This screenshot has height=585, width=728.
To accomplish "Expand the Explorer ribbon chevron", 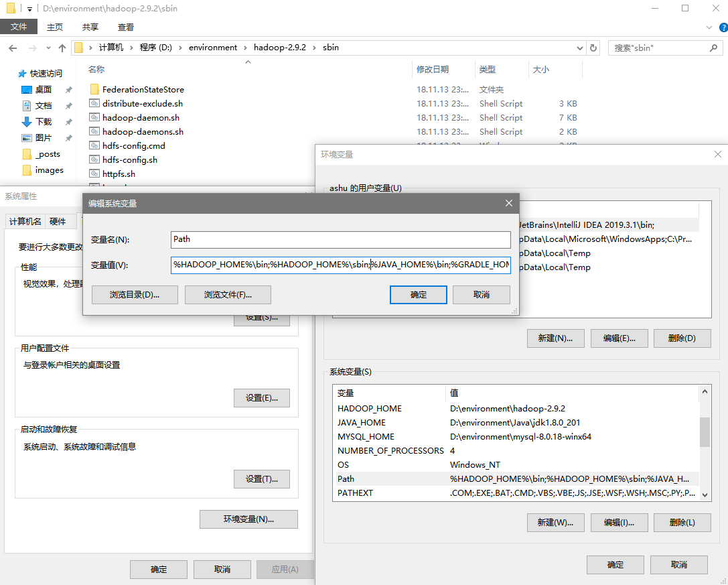I will click(710, 27).
